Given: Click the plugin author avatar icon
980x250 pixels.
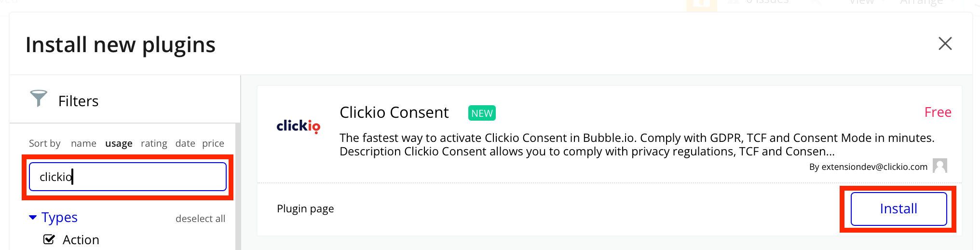Looking at the screenshot, I should (x=939, y=166).
